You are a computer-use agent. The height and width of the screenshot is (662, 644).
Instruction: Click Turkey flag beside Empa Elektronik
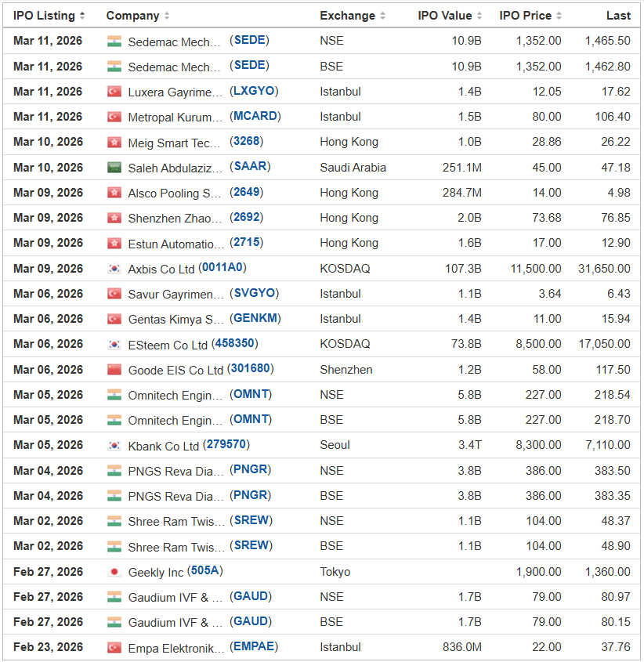coord(114,648)
